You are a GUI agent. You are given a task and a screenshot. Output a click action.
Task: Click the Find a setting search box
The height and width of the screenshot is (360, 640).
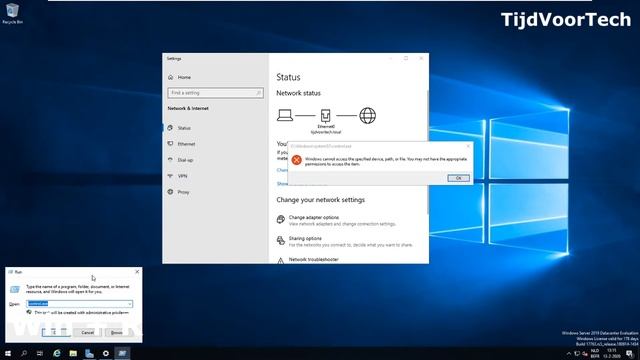point(216,93)
